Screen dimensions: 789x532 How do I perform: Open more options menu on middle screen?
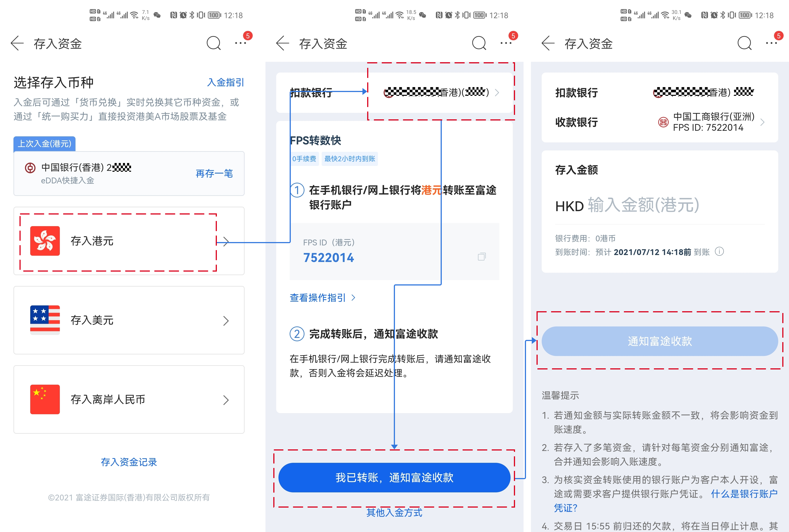tap(506, 43)
